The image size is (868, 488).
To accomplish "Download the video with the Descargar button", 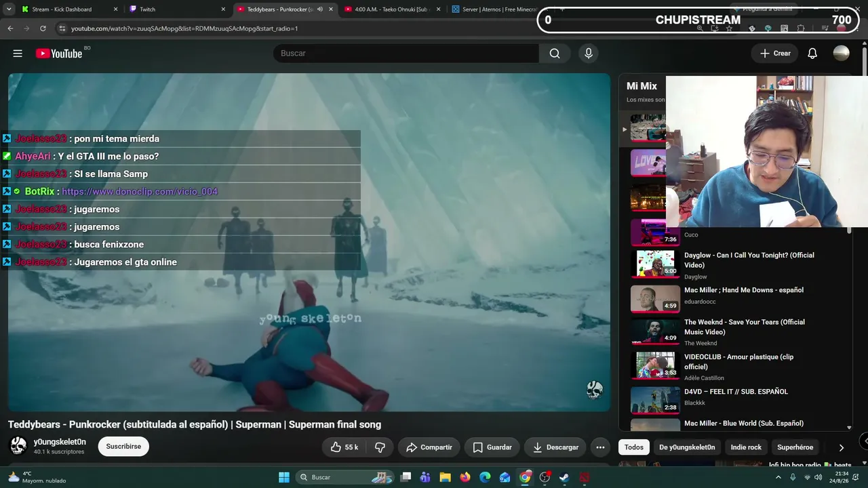I will [555, 447].
